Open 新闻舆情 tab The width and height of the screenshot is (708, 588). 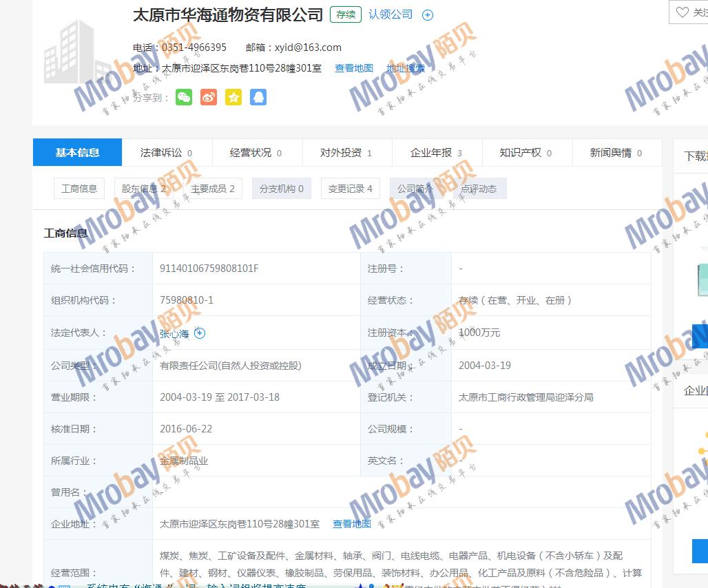[x=616, y=153]
